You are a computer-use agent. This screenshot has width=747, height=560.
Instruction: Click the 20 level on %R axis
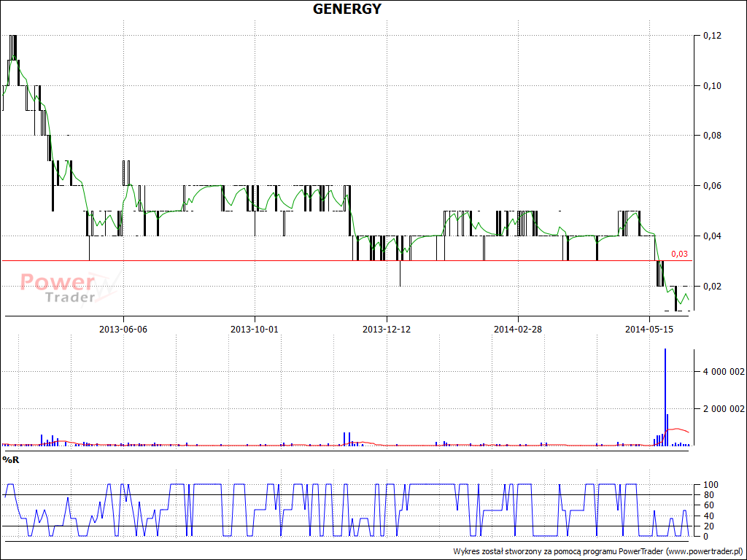point(708,526)
